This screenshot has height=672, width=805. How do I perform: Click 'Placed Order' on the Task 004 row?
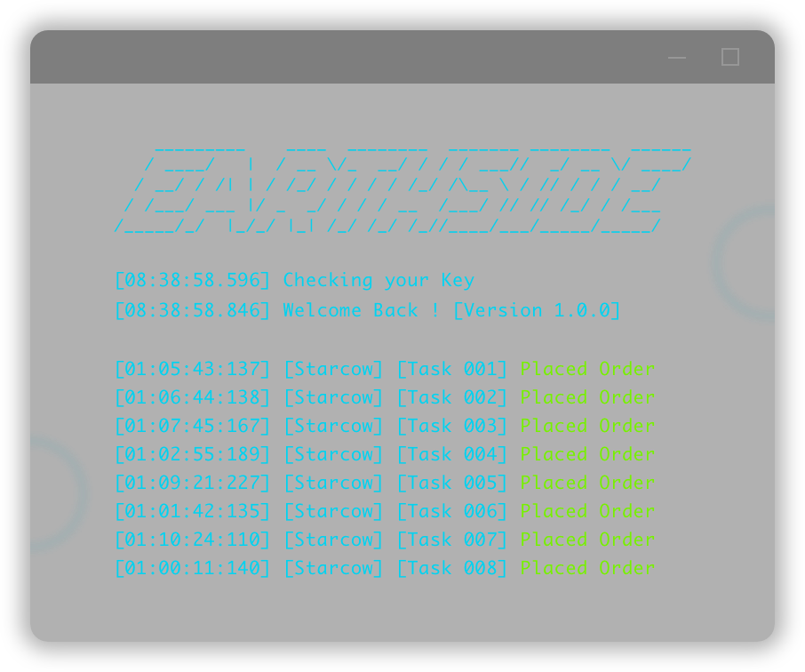588,455
